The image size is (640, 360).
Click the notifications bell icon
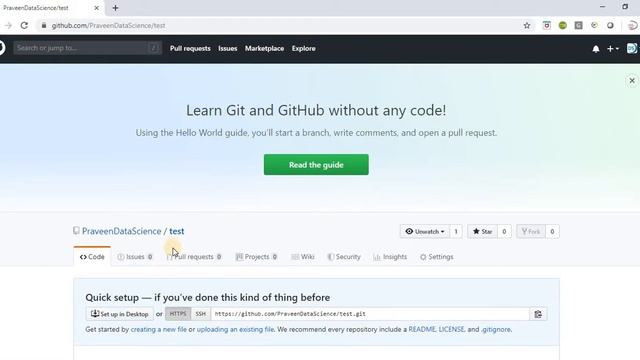[x=596, y=49]
